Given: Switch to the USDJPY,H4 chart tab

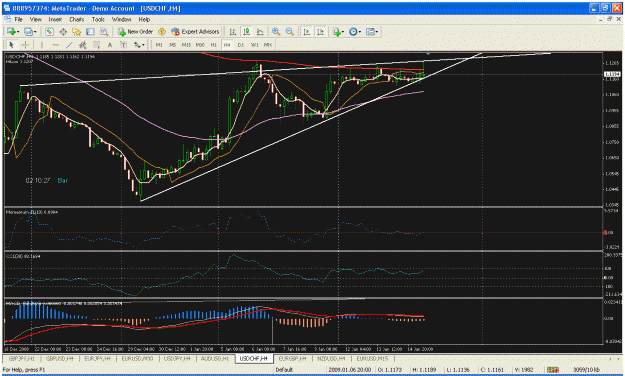Looking at the screenshot, I should pos(177,358).
